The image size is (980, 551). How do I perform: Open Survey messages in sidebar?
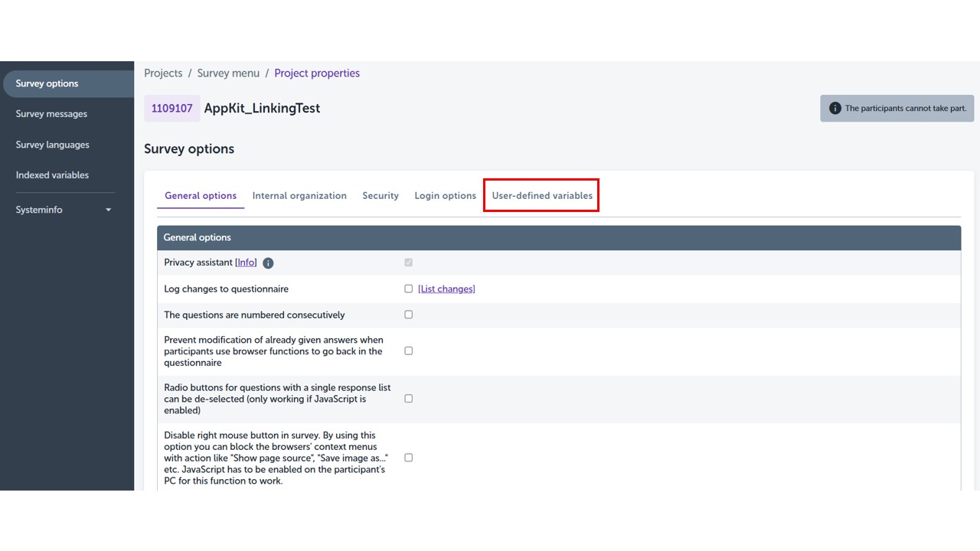(51, 114)
